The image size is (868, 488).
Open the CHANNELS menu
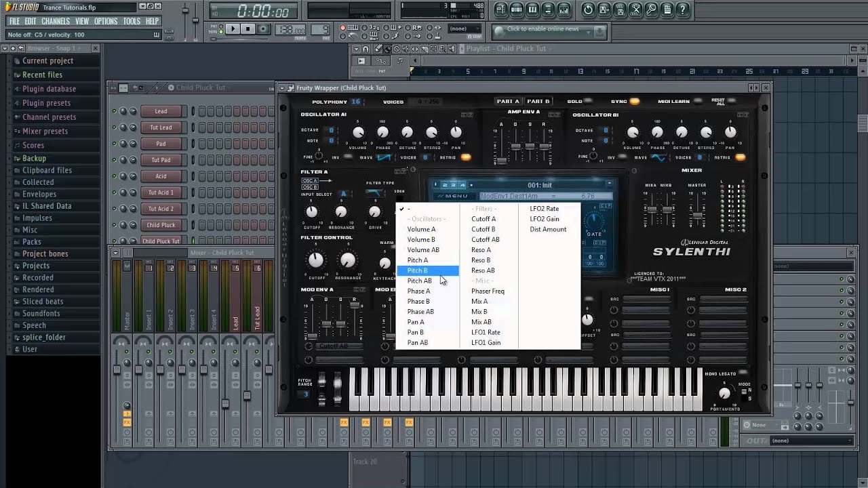(56, 21)
